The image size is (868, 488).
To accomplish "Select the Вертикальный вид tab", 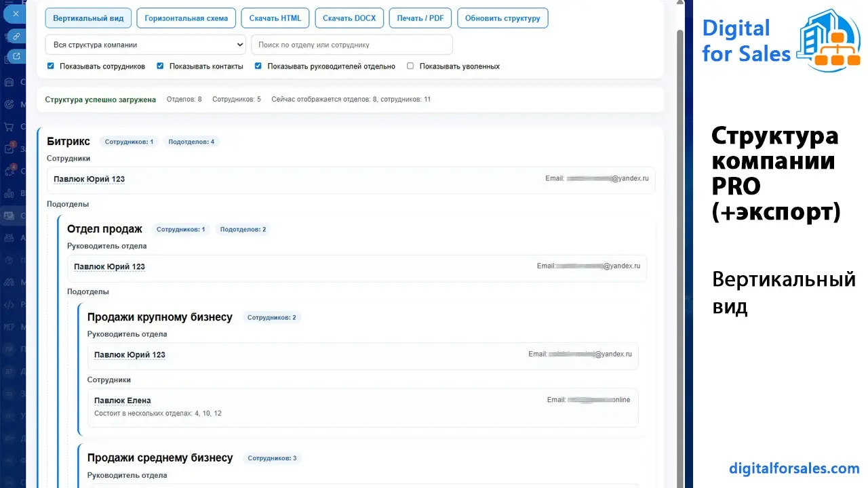I will click(88, 18).
